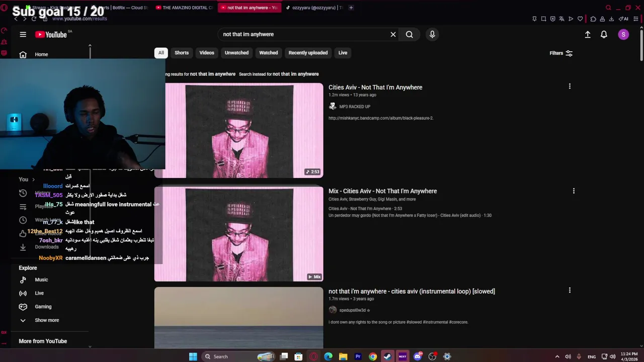Open Mix - Cities Aviv title link
Image resolution: width=644 pixels, height=362 pixels.
[382, 191]
